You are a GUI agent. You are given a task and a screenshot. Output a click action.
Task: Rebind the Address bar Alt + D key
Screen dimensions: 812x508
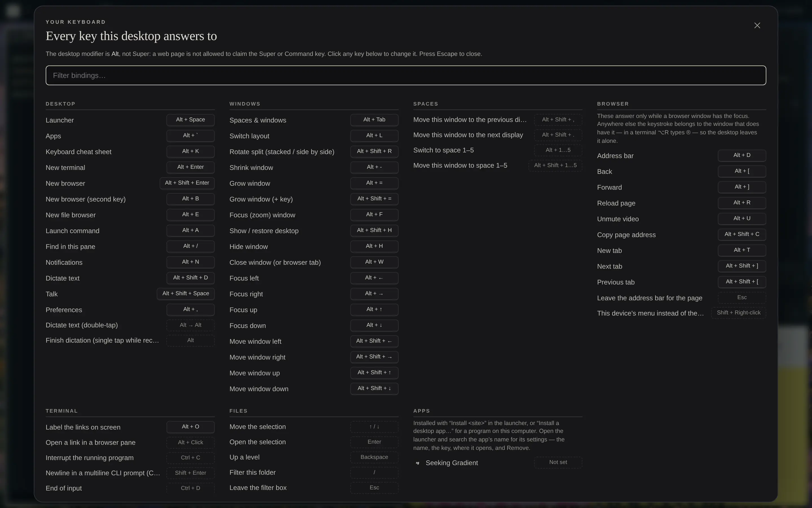point(742,155)
